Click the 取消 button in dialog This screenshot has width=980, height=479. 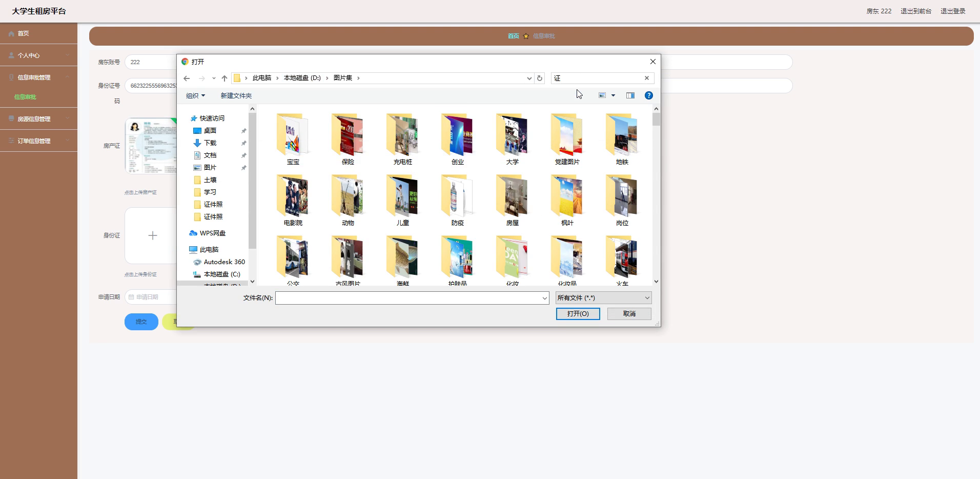click(x=629, y=313)
